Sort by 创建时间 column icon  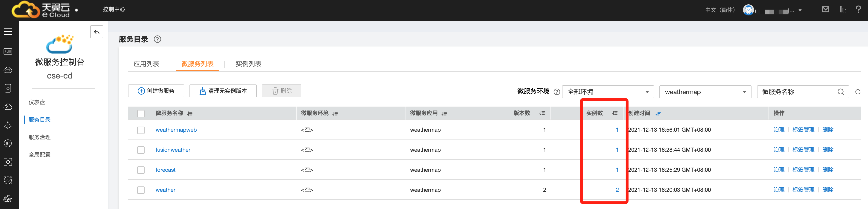[x=658, y=114]
